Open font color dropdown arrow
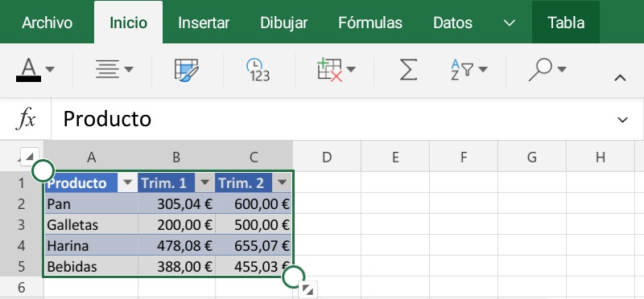Image resolution: width=644 pixels, height=299 pixels. click(50, 69)
